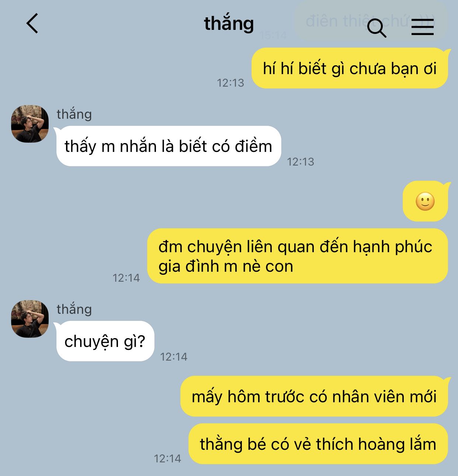
Task: Tap sender name 'thắng' above first reply
Action: pyautogui.click(x=74, y=114)
